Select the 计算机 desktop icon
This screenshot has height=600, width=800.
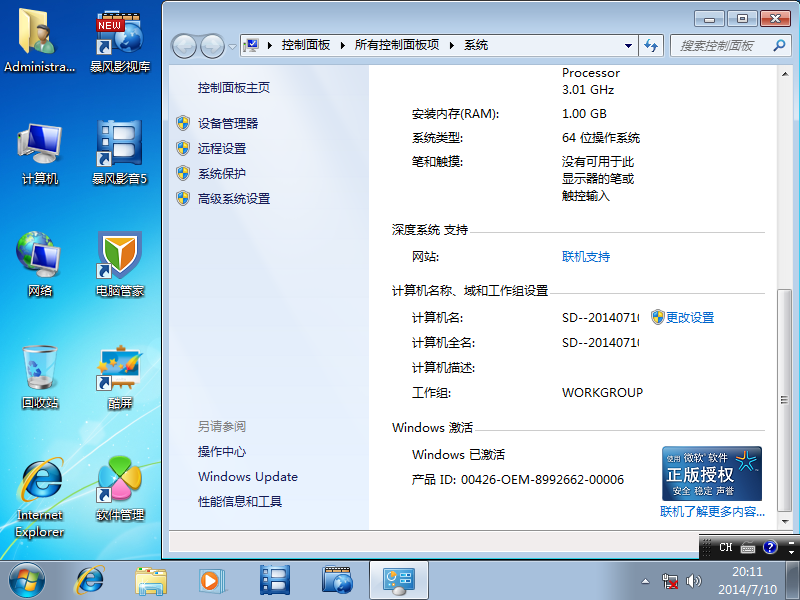click(40, 153)
